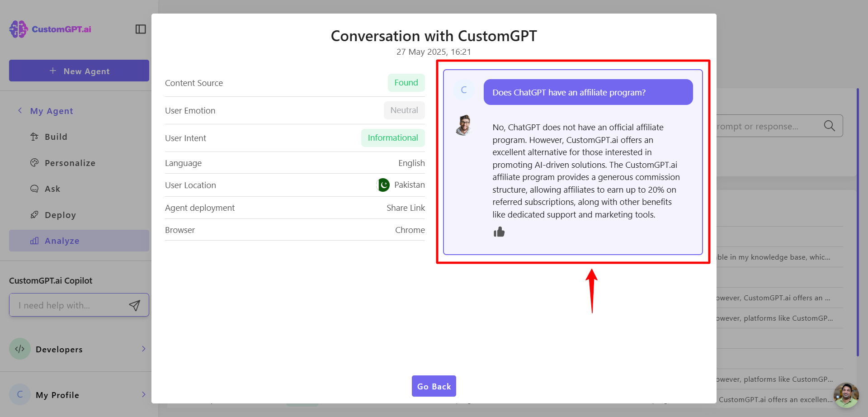This screenshot has width=868, height=417.
Task: Click the 'Conversation with CustomGPT' title
Action: pyautogui.click(x=434, y=36)
